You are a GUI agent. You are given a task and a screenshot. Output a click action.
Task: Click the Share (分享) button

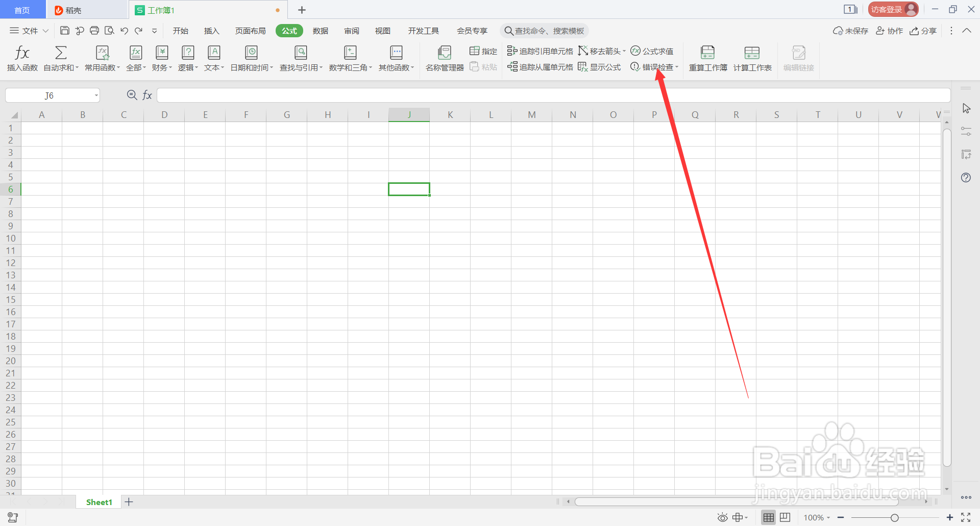(x=923, y=31)
